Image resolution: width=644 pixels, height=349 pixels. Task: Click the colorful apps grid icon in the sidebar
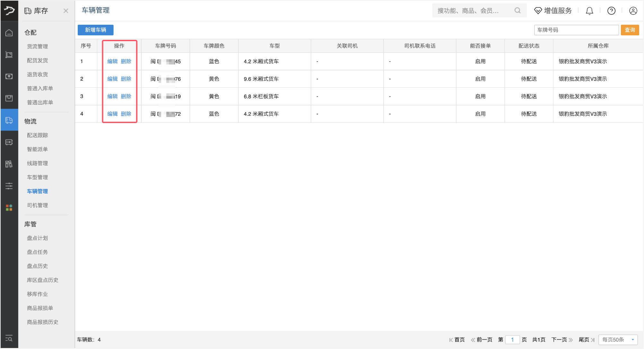(9, 208)
